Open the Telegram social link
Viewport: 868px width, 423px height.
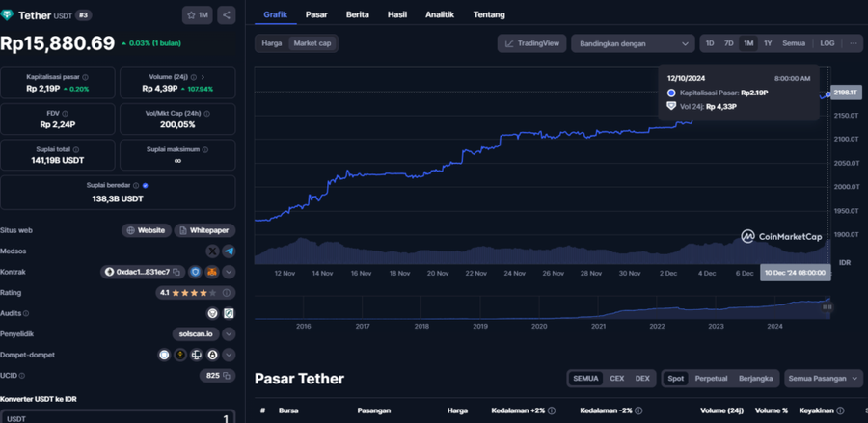(x=229, y=251)
